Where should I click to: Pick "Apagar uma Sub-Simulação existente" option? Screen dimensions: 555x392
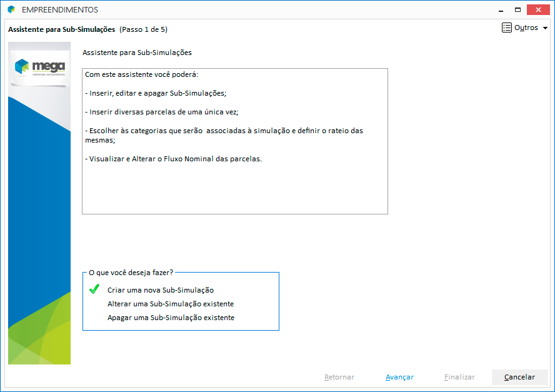171,318
